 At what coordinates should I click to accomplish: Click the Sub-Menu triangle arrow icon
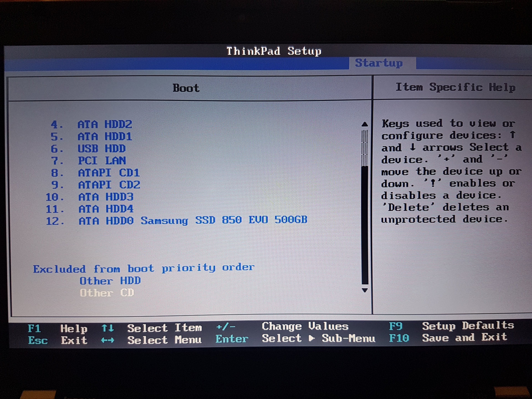tap(311, 338)
